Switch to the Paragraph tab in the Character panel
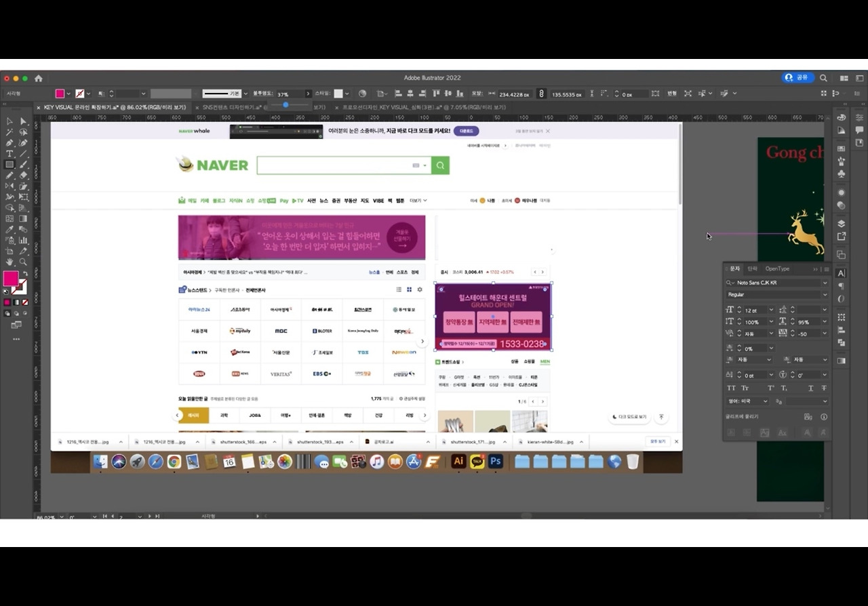This screenshot has width=868, height=606. pyautogui.click(x=753, y=269)
